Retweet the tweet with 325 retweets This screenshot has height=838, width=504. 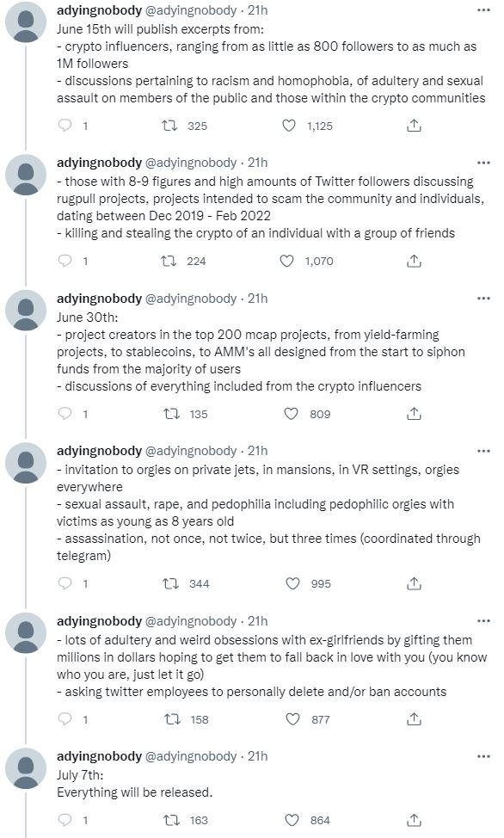click(x=169, y=126)
